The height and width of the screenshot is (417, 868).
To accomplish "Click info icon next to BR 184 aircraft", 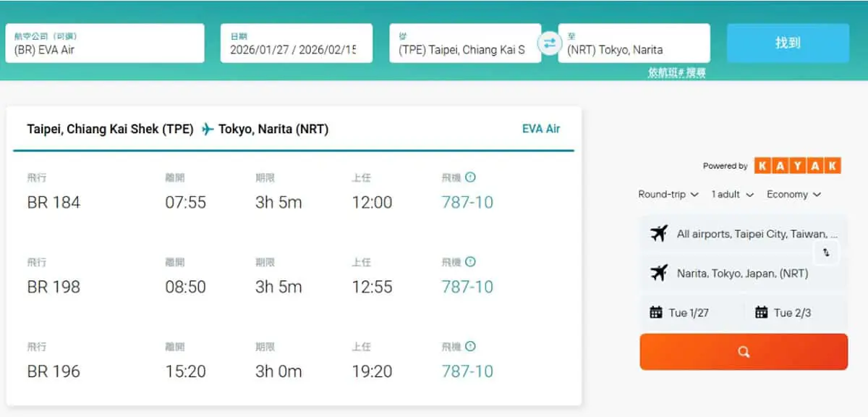I will tap(470, 177).
